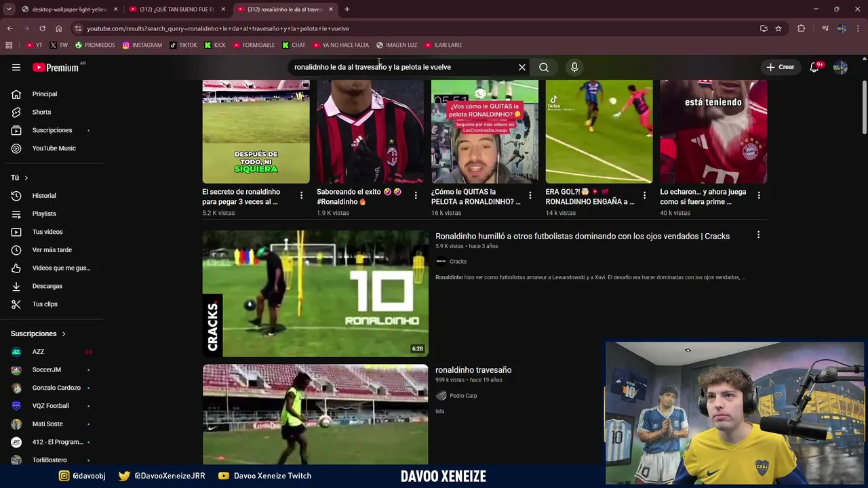Play the 'Saboreando el exito' short thumbnail
The height and width of the screenshot is (488, 868).
pyautogui.click(x=370, y=131)
